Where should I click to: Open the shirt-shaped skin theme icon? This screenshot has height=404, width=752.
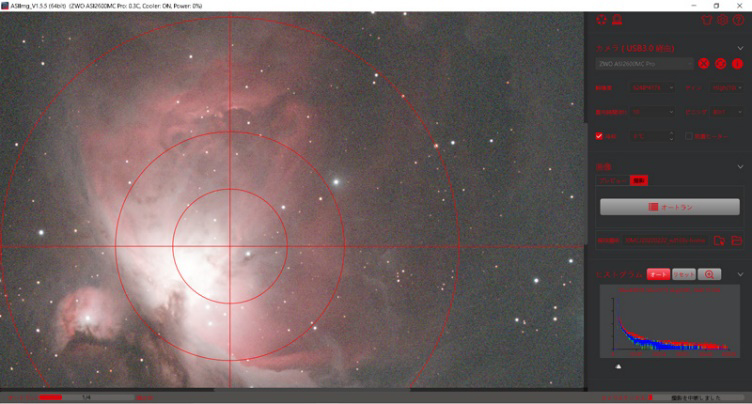coord(706,20)
